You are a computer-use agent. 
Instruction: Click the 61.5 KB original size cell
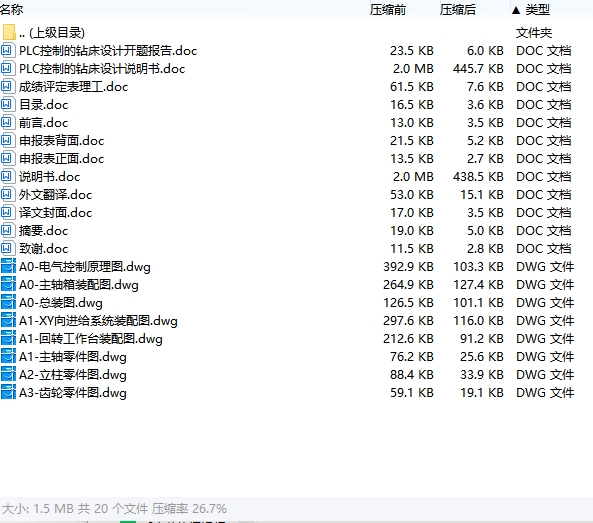411,87
